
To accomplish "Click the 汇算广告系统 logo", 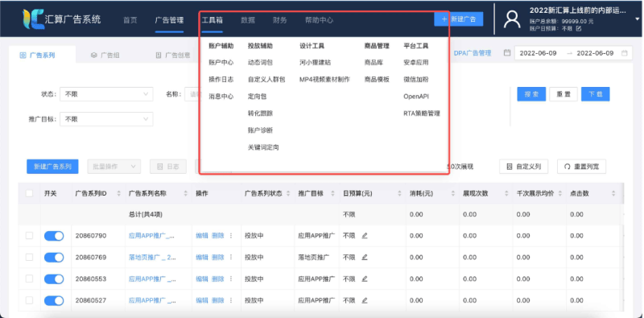I will [x=62, y=19].
